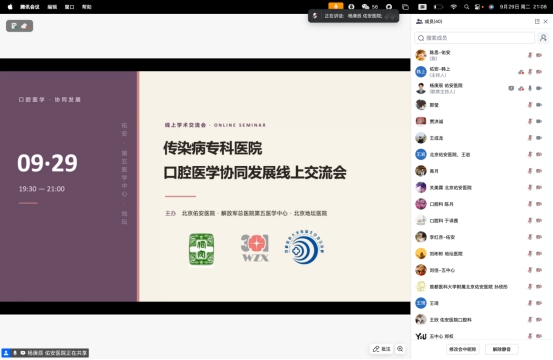Click the muted mic icon on the Y&U avatar row

[530, 336]
